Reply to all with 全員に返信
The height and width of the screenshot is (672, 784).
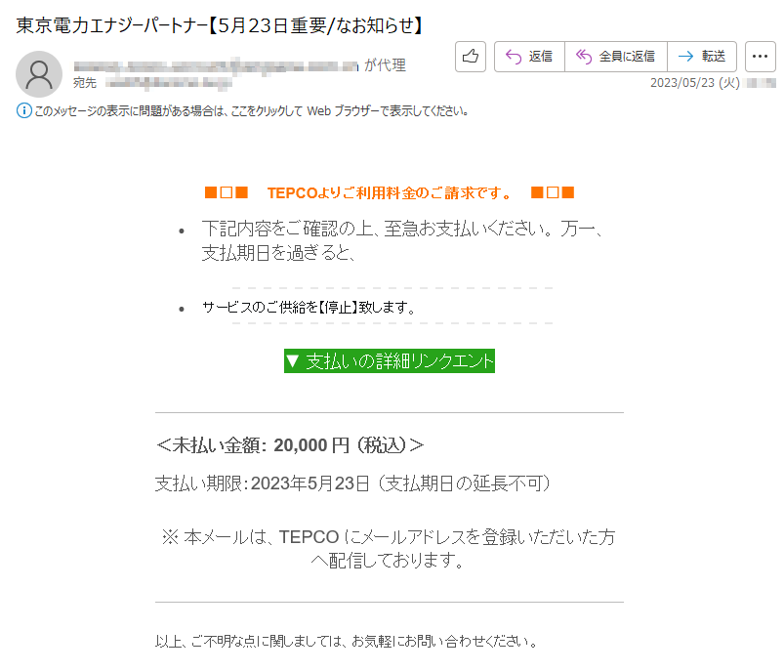[616, 57]
